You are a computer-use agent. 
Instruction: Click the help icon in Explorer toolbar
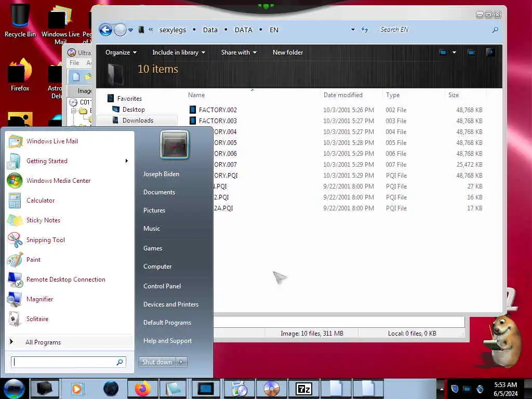tap(489, 52)
